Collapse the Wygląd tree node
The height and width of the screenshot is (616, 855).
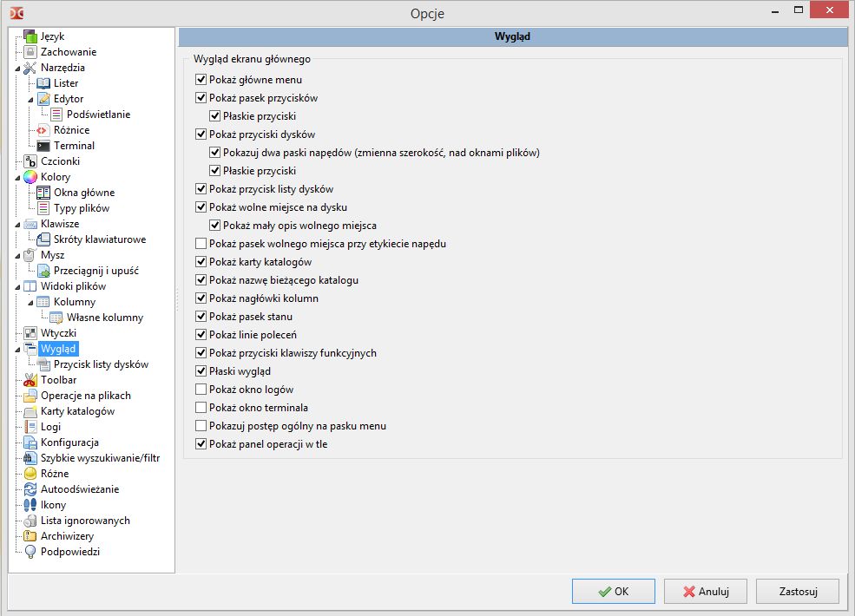[x=17, y=350]
